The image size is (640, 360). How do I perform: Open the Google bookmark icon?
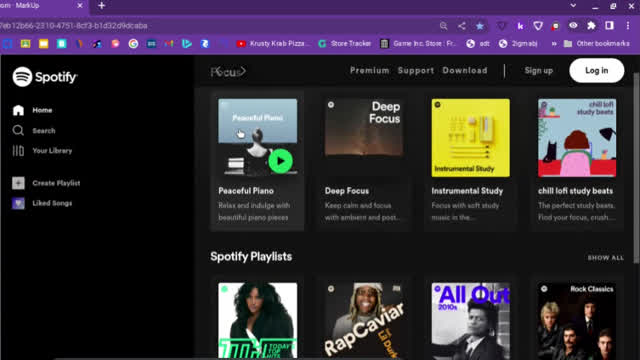133,44
